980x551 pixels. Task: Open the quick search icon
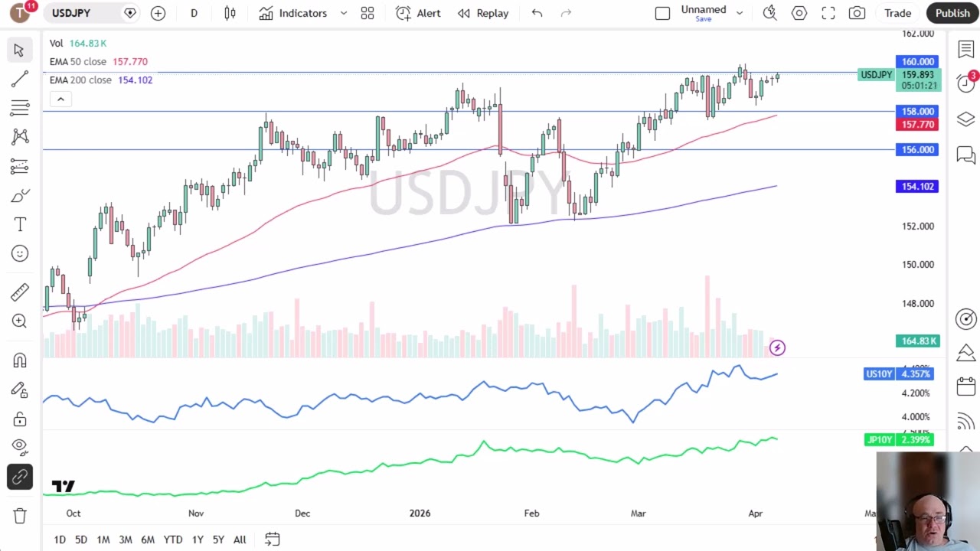point(770,13)
